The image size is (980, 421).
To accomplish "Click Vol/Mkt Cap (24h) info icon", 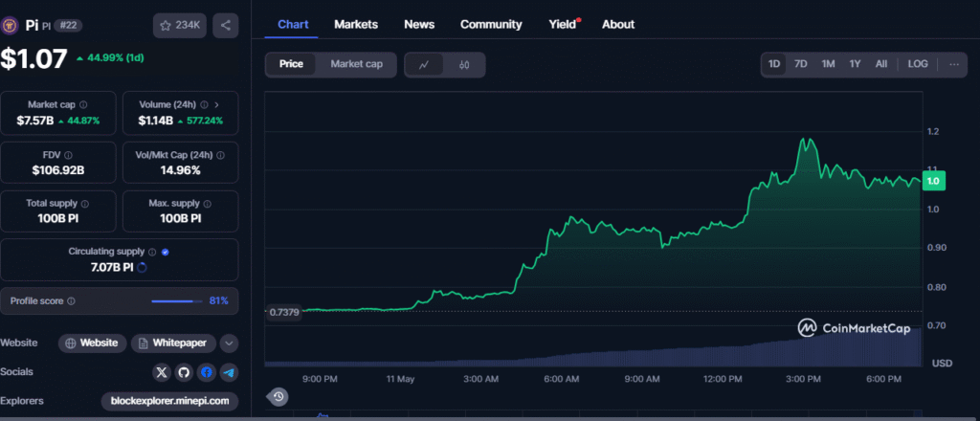I will coord(221,155).
